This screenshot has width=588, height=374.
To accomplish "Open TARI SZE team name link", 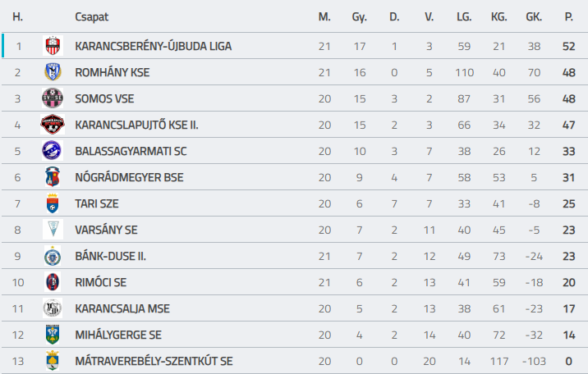I will pos(97,203).
